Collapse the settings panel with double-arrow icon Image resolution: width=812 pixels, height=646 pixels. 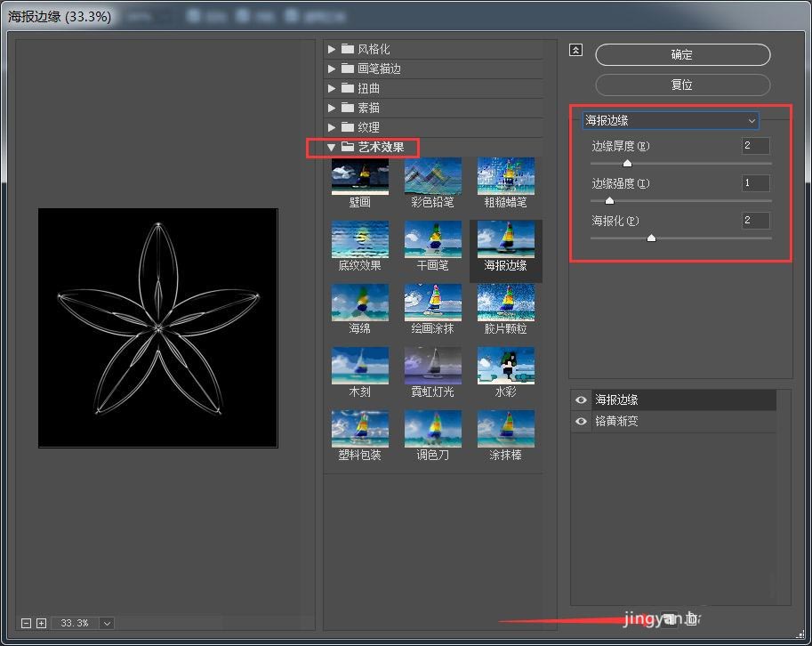point(575,51)
